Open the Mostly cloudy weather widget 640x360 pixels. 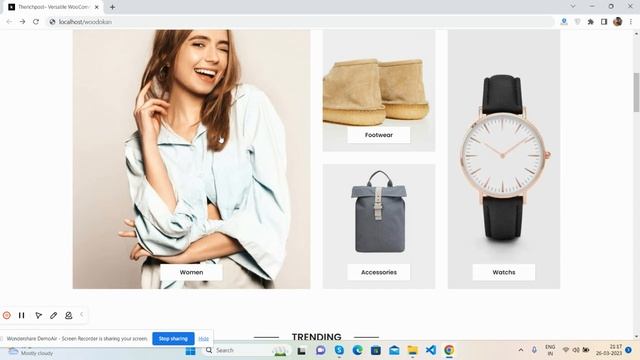pyautogui.click(x=31, y=351)
